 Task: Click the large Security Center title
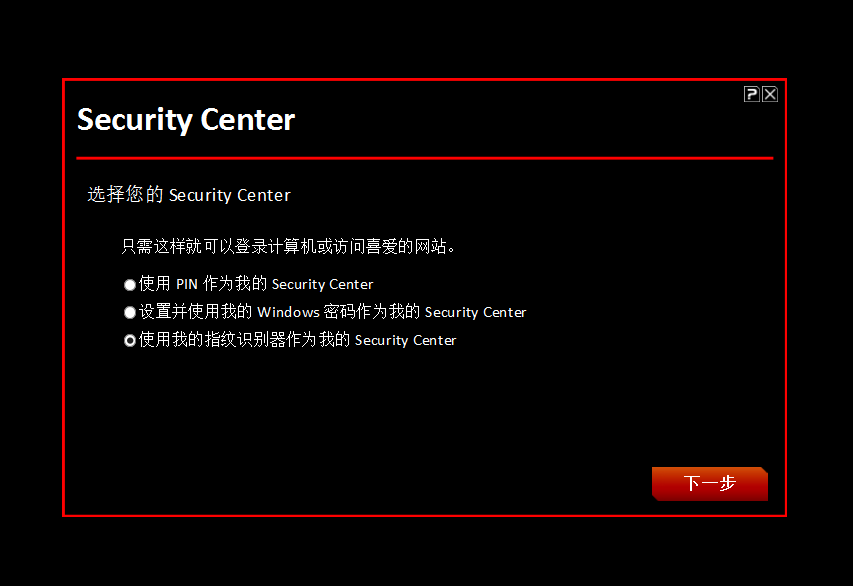click(186, 120)
